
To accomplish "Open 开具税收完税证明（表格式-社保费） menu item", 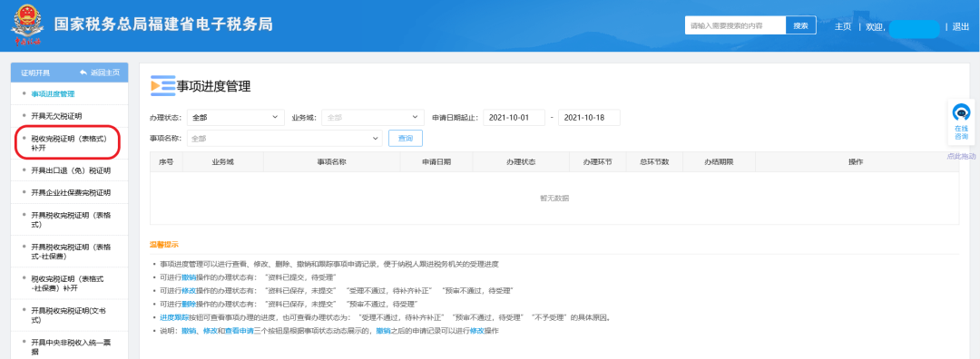I will point(71,252).
